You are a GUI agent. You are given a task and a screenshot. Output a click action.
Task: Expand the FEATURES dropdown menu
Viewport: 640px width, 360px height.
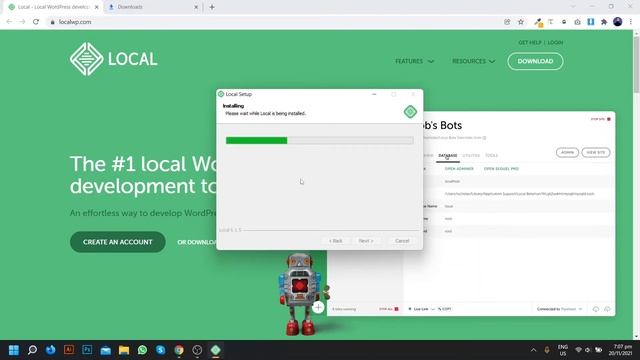(x=414, y=61)
